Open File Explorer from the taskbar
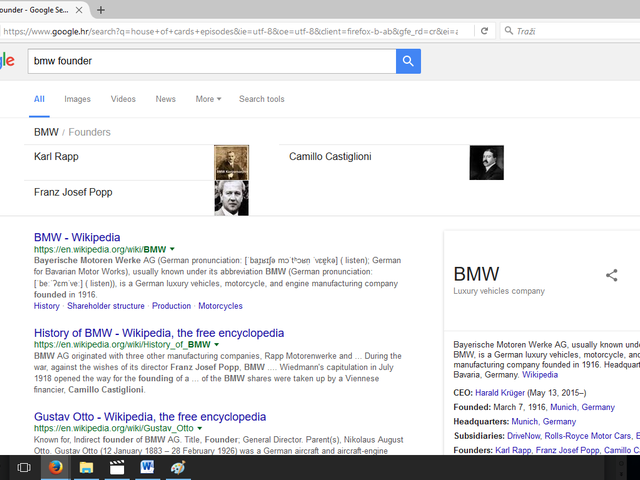Screen dimensions: 640x480 pyautogui.click(x=86, y=467)
